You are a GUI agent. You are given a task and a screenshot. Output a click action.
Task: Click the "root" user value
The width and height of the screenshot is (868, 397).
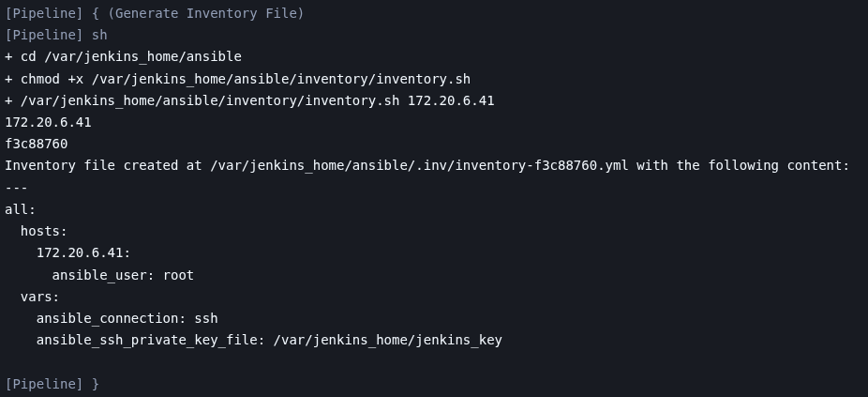178,275
